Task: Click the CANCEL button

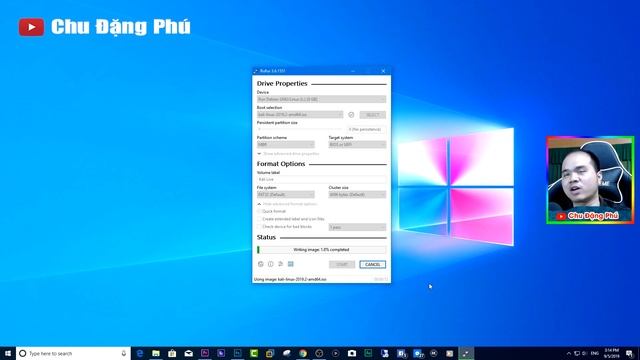Action: pyautogui.click(x=373, y=264)
